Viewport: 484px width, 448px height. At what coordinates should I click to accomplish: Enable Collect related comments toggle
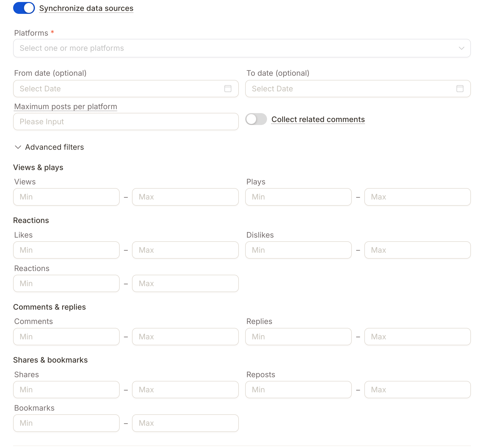pyautogui.click(x=256, y=119)
